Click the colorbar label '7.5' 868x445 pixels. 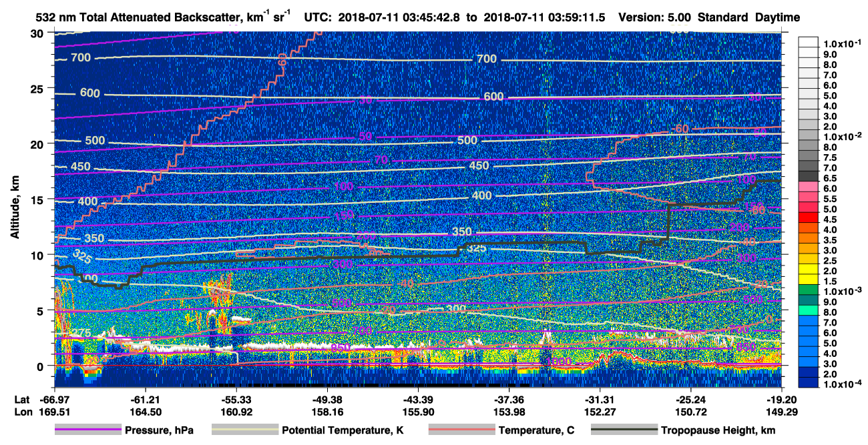tap(829, 157)
